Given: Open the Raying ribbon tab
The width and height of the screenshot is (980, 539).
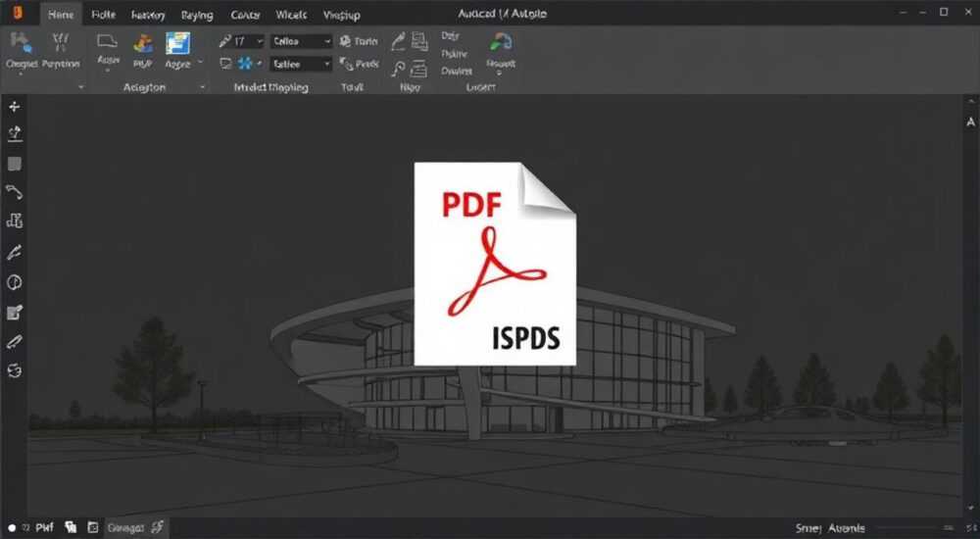Looking at the screenshot, I should pos(197,15).
